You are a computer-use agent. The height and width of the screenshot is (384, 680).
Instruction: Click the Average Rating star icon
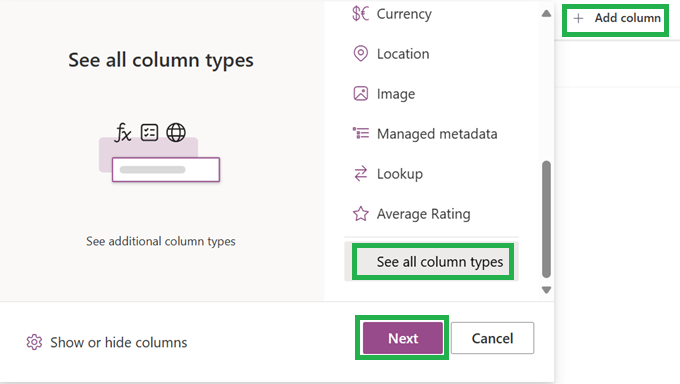(360, 213)
